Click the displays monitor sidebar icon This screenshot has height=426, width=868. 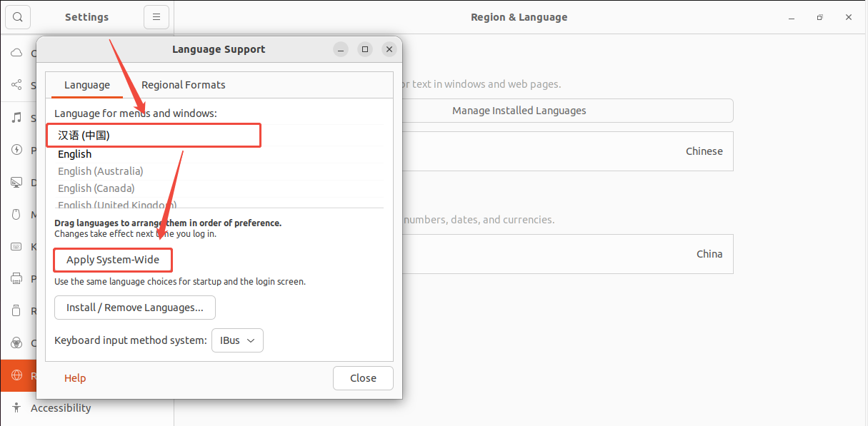coord(16,182)
